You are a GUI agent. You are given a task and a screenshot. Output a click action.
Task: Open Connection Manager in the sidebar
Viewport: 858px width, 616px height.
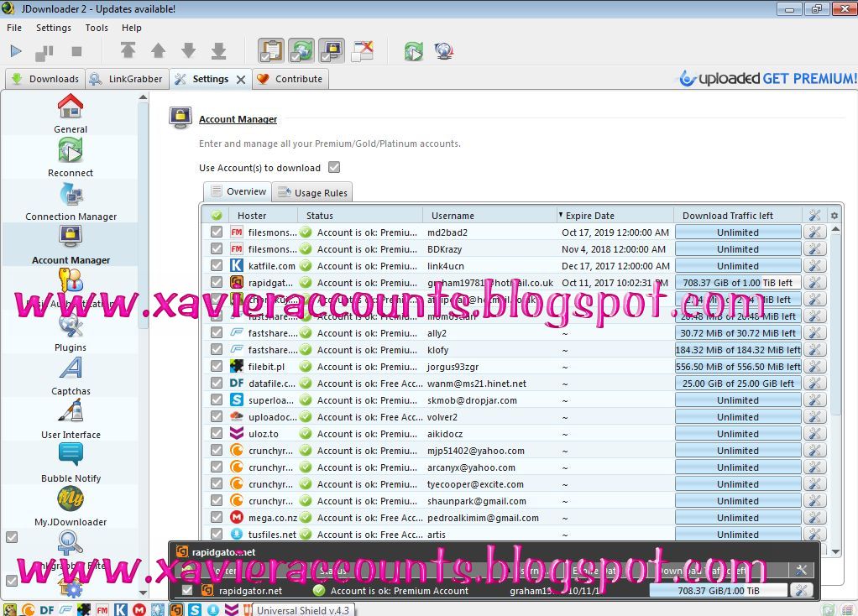71,201
